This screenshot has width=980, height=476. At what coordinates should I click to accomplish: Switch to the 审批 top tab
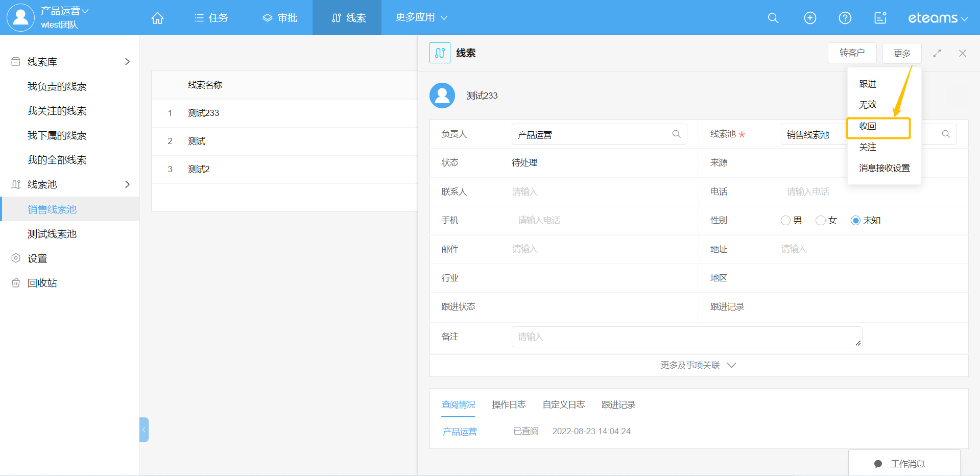coord(280,18)
